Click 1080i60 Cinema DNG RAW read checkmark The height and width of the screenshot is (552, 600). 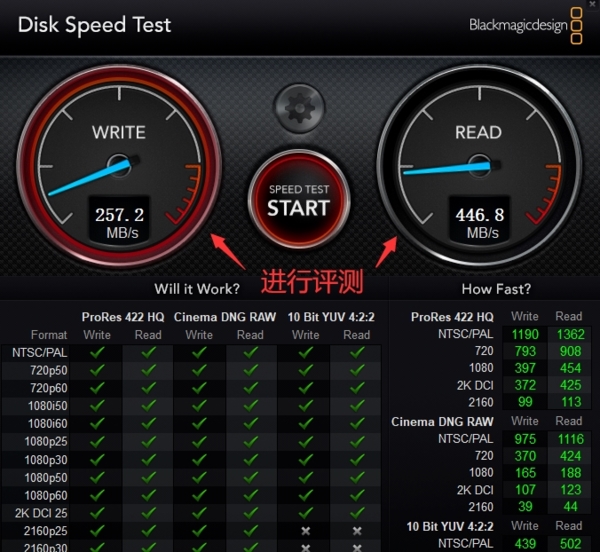(x=251, y=423)
